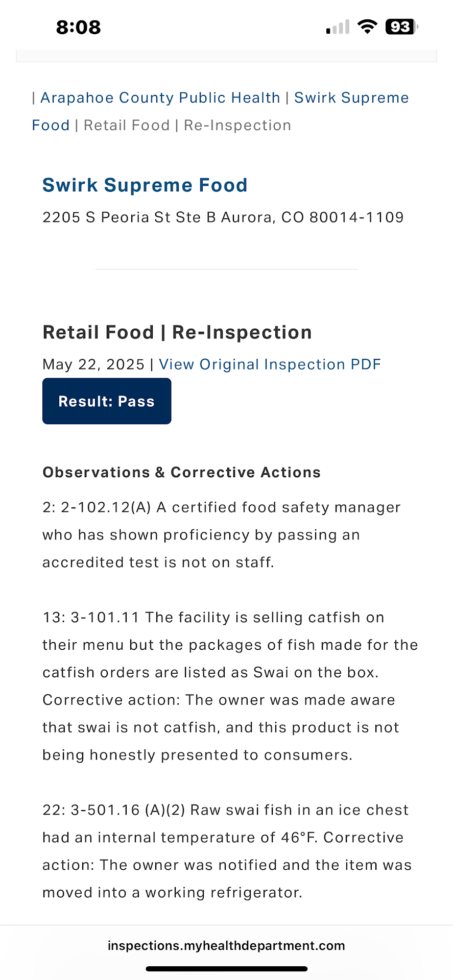Click the 2205 S Peoria St address
453x980 pixels.
[x=223, y=217]
